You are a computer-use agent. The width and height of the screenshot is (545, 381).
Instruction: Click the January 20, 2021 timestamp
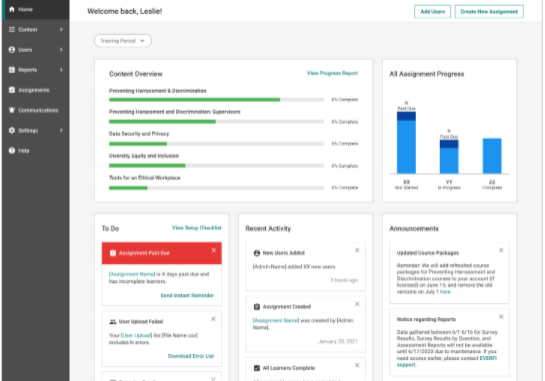click(x=338, y=341)
